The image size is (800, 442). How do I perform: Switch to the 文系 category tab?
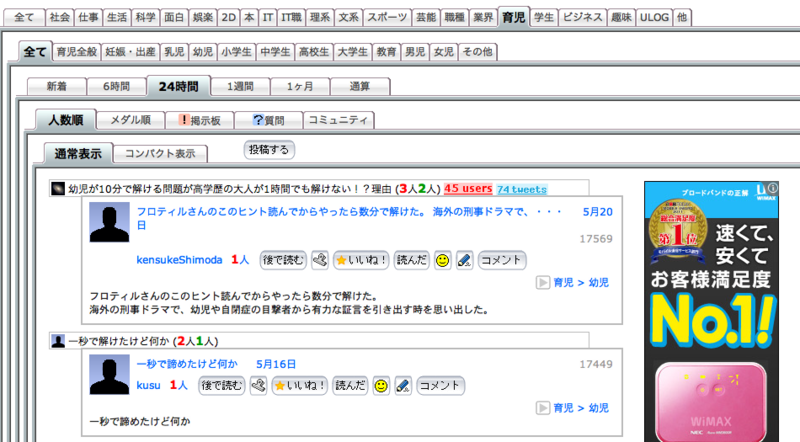348,17
